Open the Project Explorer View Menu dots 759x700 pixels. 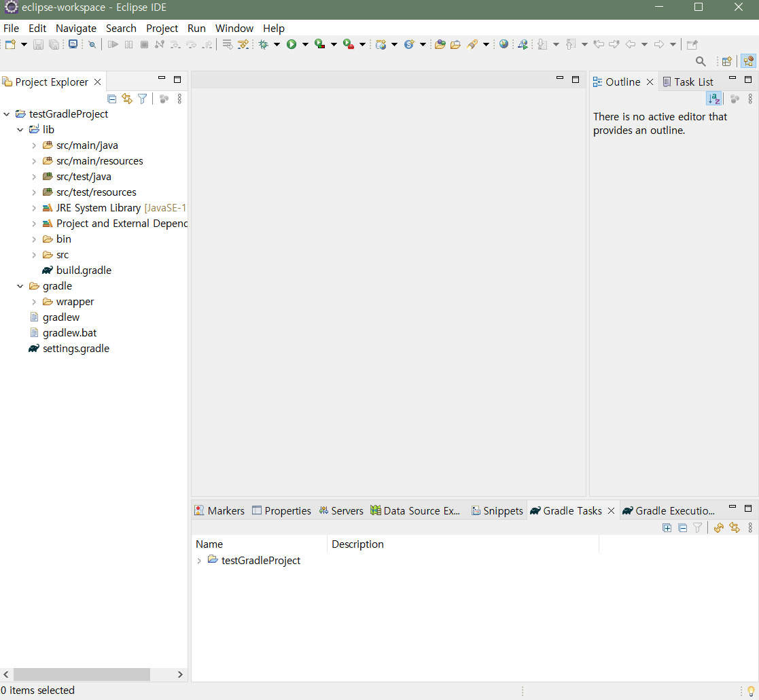click(179, 99)
